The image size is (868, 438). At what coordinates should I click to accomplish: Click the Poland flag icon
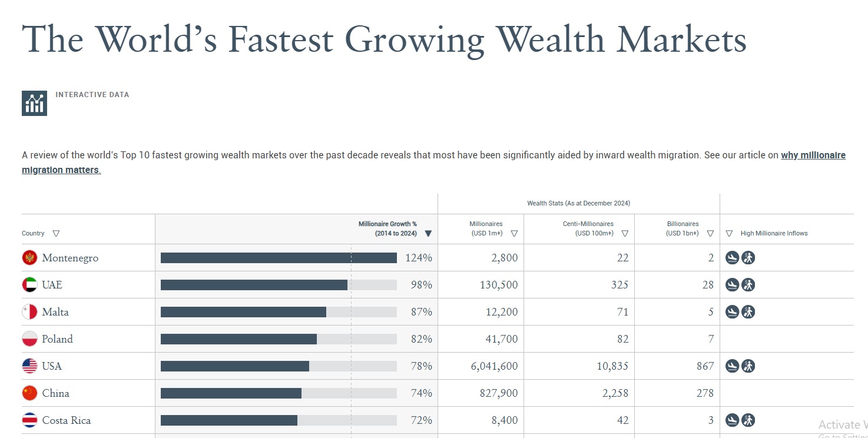[x=29, y=339]
